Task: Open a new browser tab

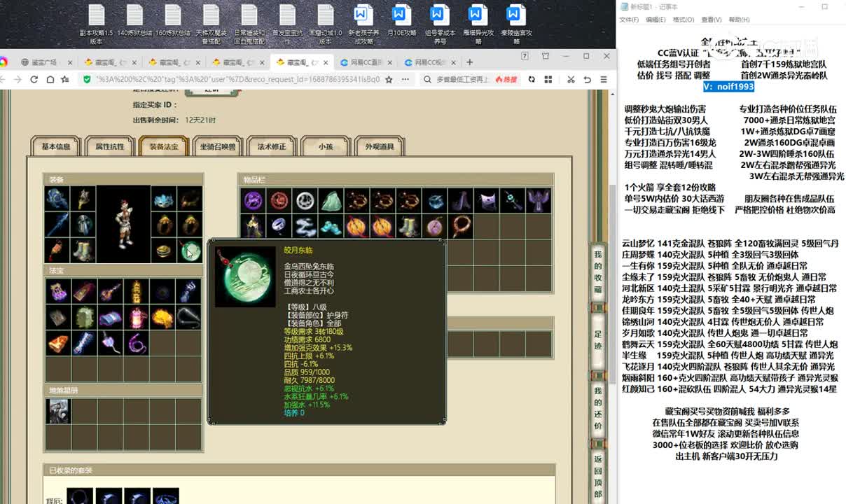Action: (469, 62)
